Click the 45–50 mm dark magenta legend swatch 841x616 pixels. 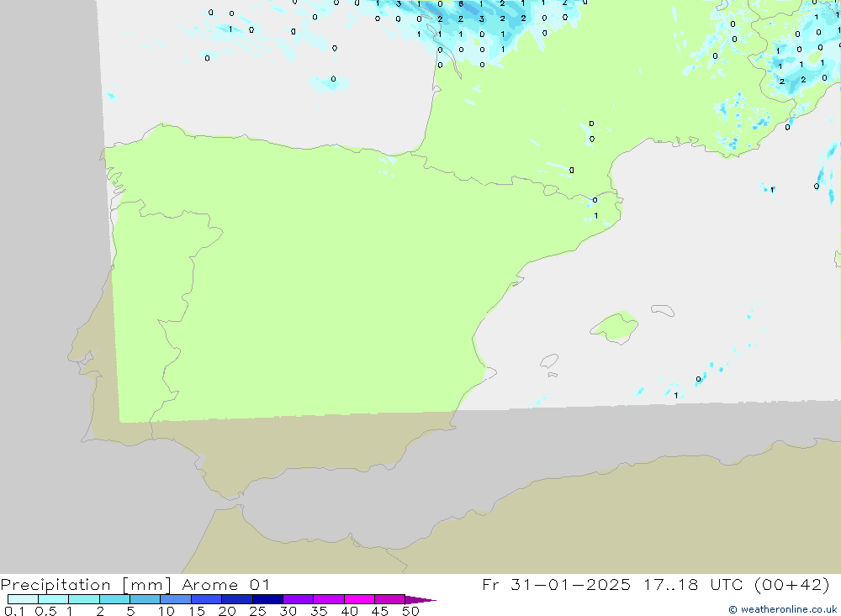click(390, 599)
